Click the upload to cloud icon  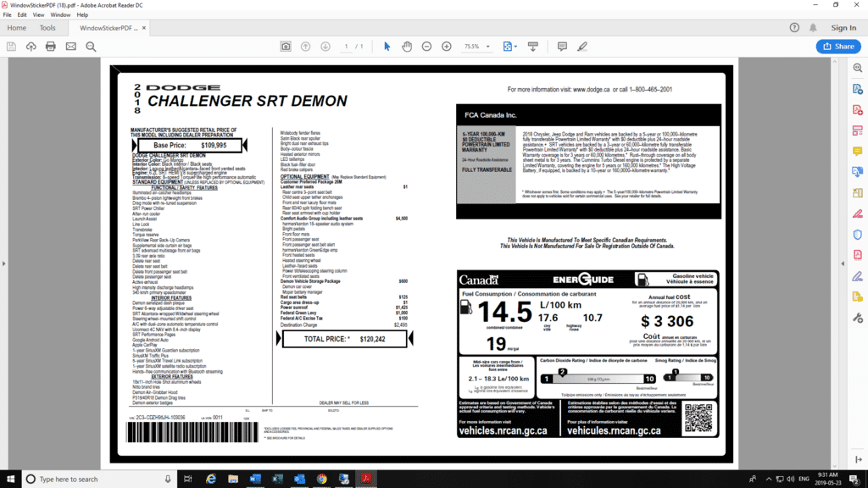(x=31, y=47)
